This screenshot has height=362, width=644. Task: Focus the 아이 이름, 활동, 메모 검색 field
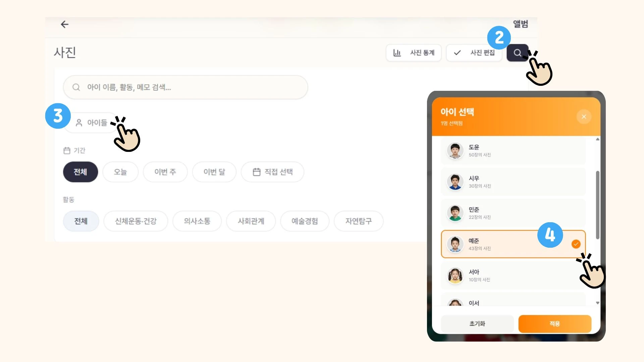pos(185,87)
